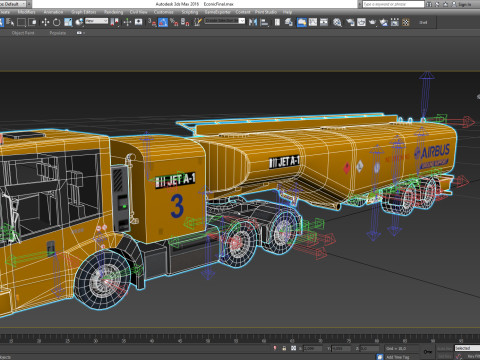Click Select and Manipulate icon
The width and height of the screenshot is (480, 360).
pyautogui.click(x=127, y=22)
